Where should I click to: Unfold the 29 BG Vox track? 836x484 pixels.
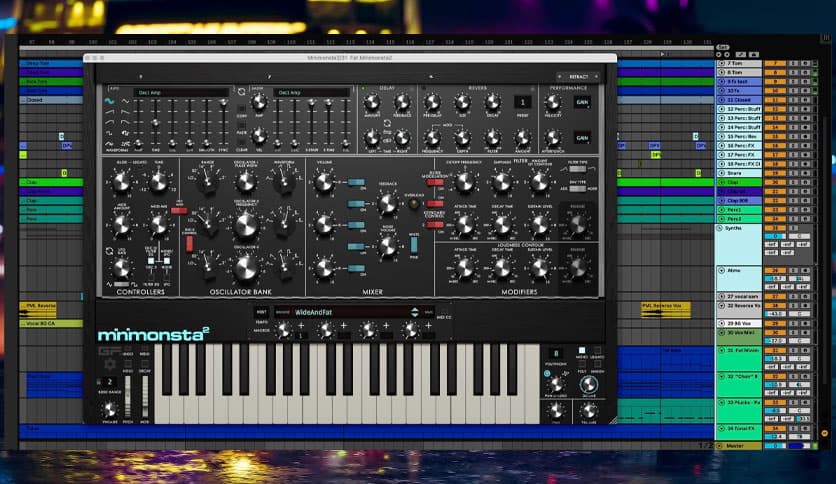(722, 323)
